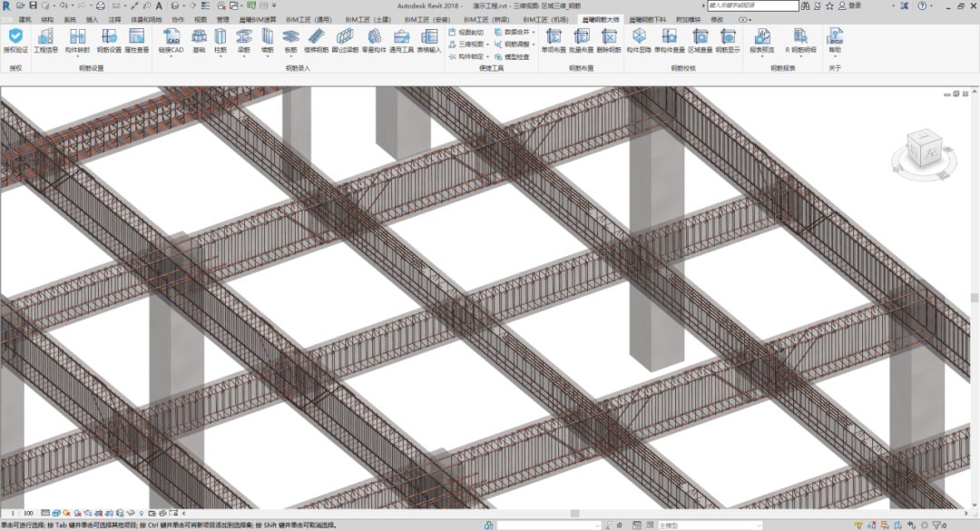980x531 pixels.
Task: Click the 视图剖切 view section button
Action: pos(466,32)
